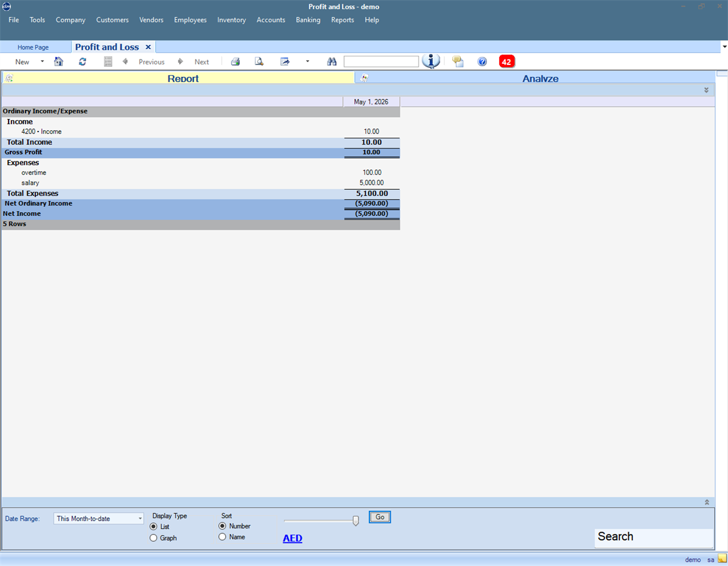Click the Net Ordinary Income row label
The height and width of the screenshot is (566, 728).
click(x=38, y=203)
